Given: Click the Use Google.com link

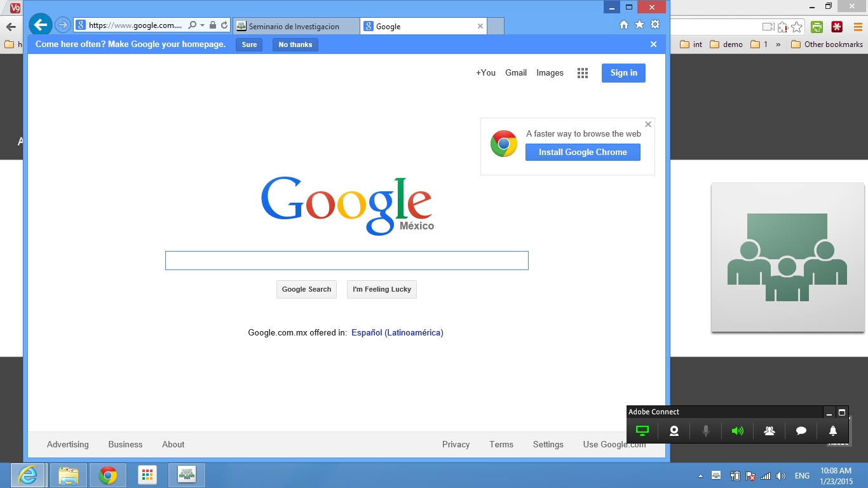Looking at the screenshot, I should coord(614,445).
